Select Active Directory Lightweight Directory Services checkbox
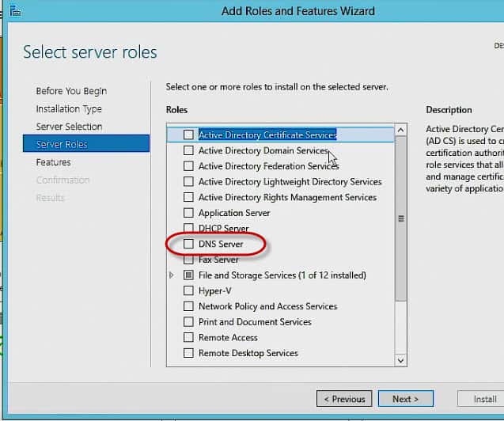 pos(188,181)
